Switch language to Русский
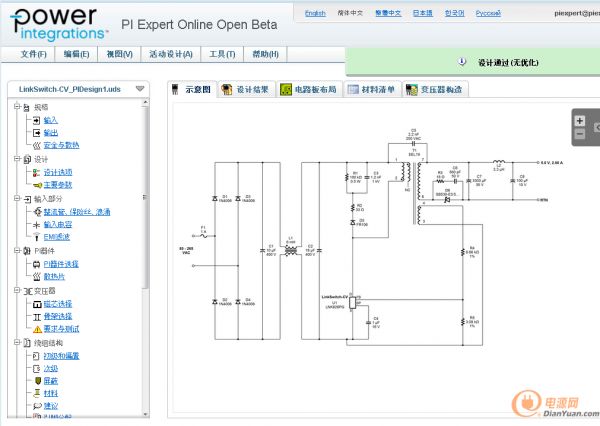This screenshot has width=600, height=426. tap(488, 13)
